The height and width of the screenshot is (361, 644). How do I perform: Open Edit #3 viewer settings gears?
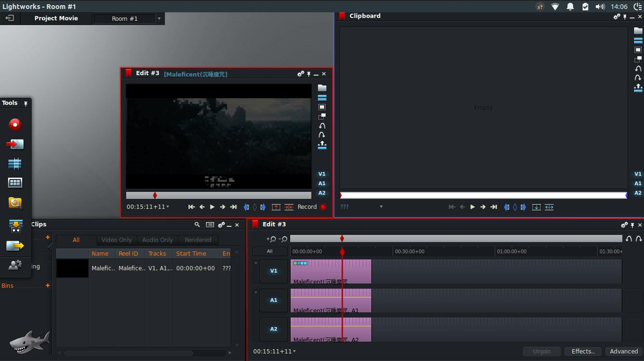click(x=301, y=74)
